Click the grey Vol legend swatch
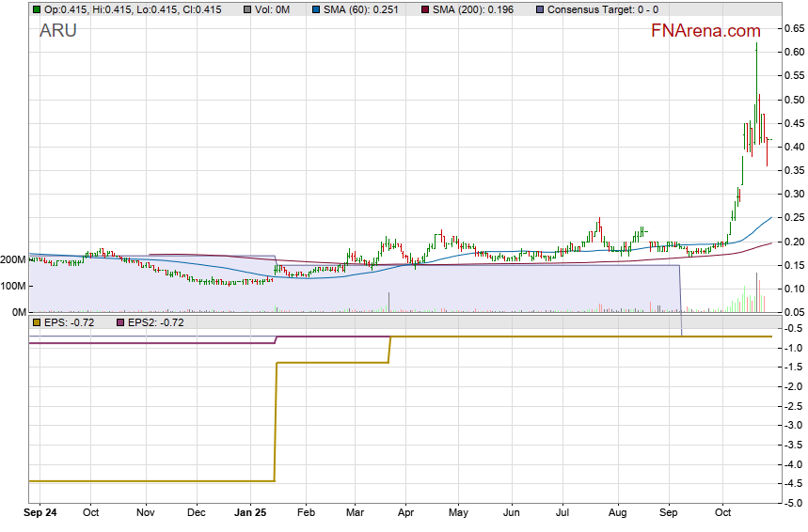This screenshot has width=808, height=532. (246, 9)
